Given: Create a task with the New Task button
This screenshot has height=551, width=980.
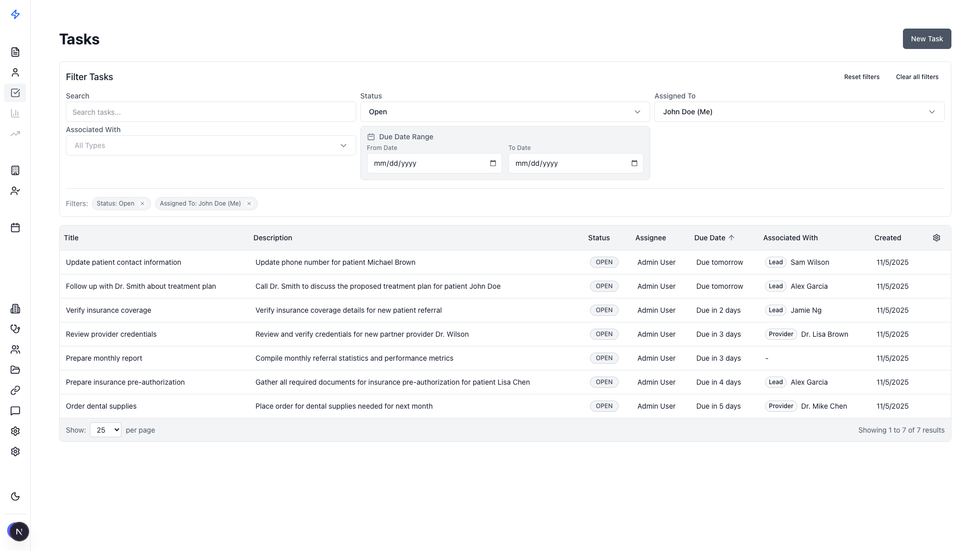Looking at the screenshot, I should [x=926, y=38].
